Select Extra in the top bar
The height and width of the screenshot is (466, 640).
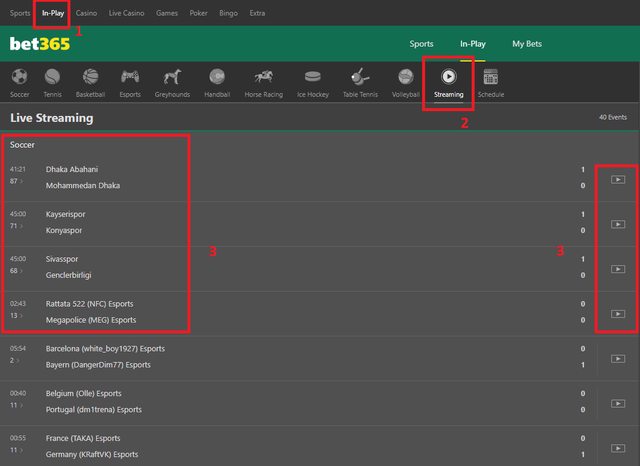click(x=257, y=13)
